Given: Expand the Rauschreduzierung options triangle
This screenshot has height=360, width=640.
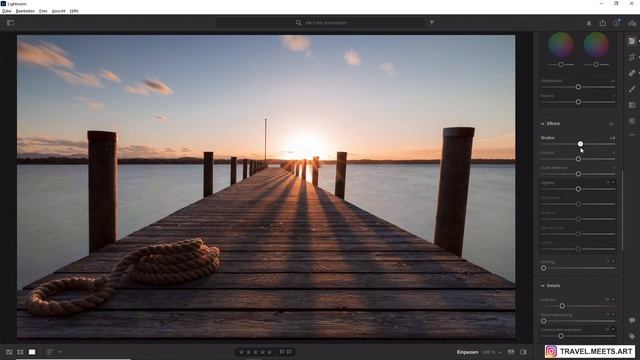Looking at the screenshot, I should tap(613, 315).
